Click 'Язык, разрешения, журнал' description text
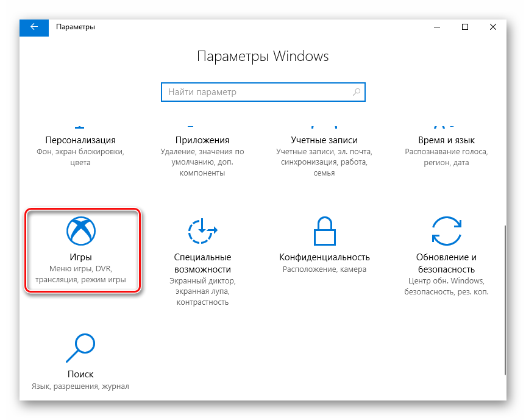 click(80, 386)
